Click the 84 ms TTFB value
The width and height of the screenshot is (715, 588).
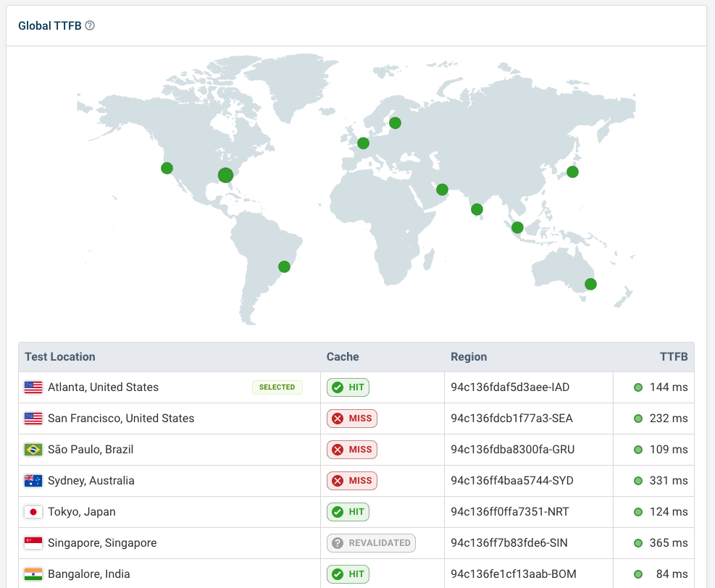click(x=672, y=574)
